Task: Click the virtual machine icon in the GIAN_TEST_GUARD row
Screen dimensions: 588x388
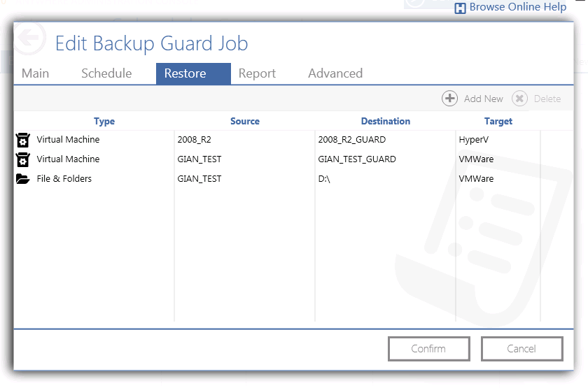Action: coord(23,159)
